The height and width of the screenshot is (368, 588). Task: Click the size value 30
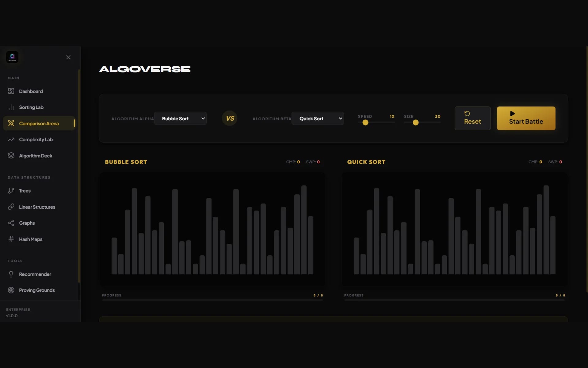437,116
